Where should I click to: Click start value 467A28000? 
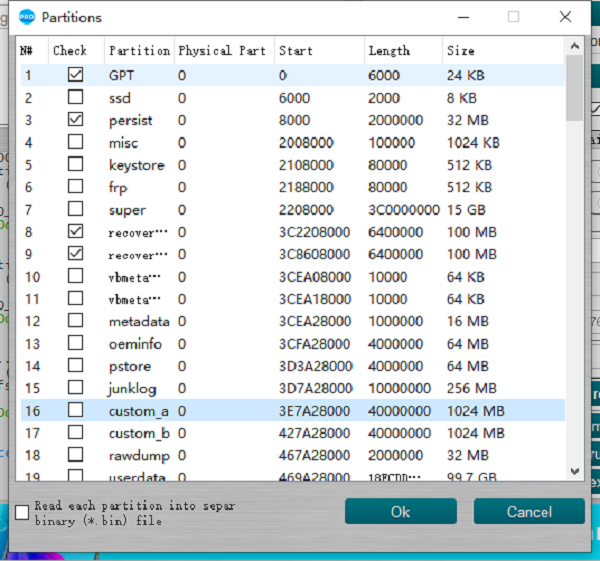click(314, 455)
